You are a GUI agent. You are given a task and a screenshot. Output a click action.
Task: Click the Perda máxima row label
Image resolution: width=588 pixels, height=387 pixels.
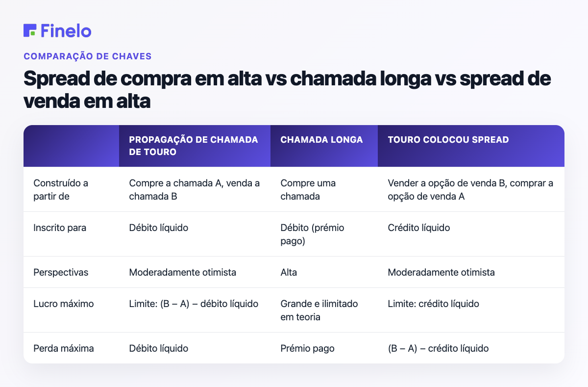click(x=64, y=348)
